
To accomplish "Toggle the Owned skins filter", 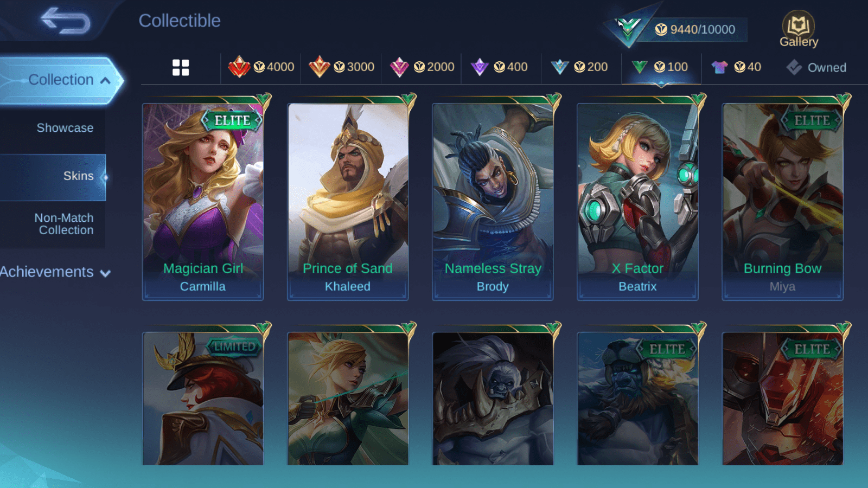I will [816, 68].
